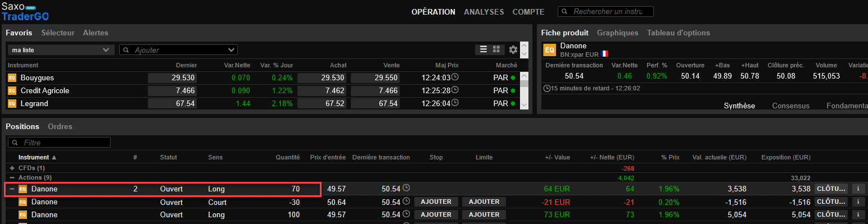The image size is (868, 224).
Task: Collapse the Danone aggregated position row
Action: (x=12, y=189)
